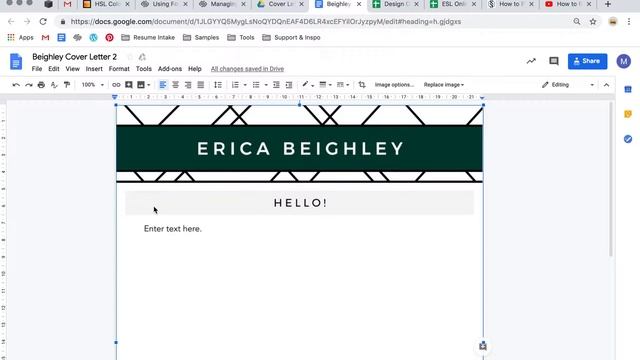Expand numbered list options arrow
640x360 pixels.
[245, 85]
